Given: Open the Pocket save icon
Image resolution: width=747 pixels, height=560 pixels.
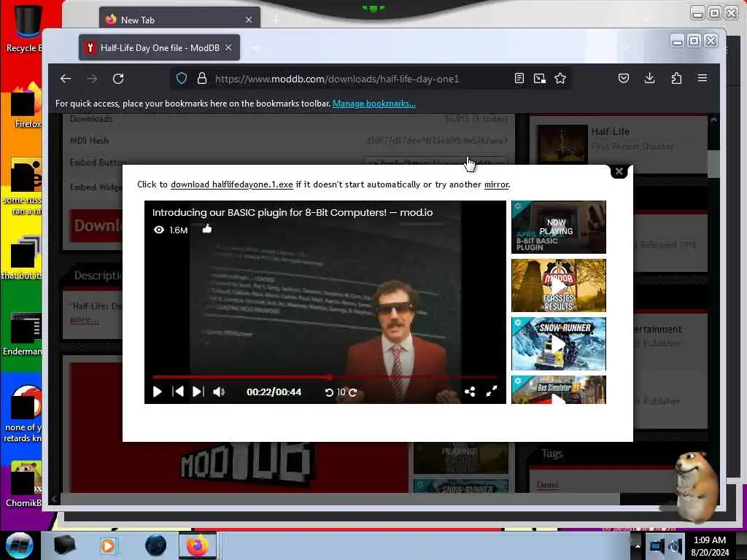Looking at the screenshot, I should pos(624,78).
